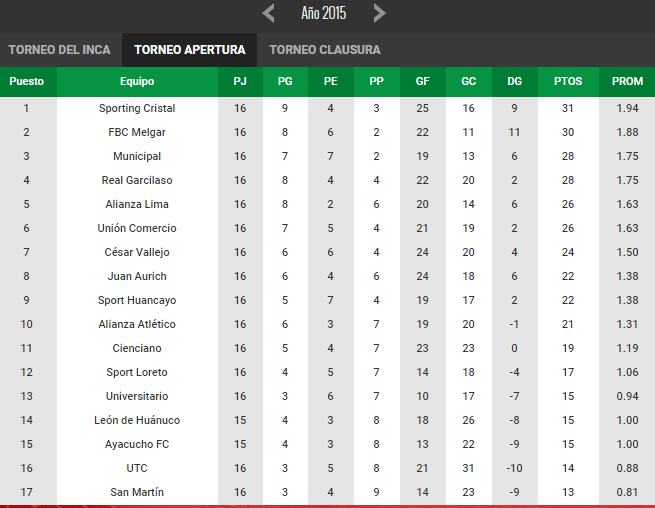This screenshot has width=655, height=508.
Task: Click on Real Garcilaso team name
Action: click(x=137, y=180)
